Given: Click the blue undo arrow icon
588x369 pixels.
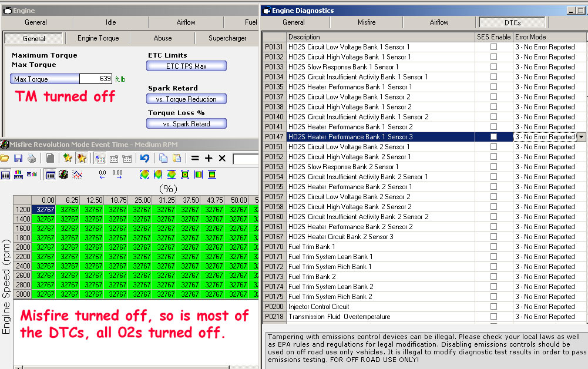Looking at the screenshot, I should (144, 159).
